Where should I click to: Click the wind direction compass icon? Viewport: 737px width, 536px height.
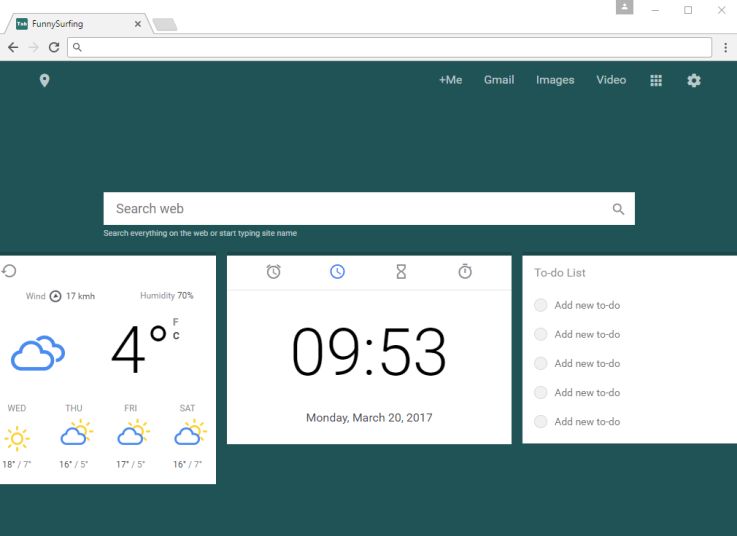click(55, 296)
